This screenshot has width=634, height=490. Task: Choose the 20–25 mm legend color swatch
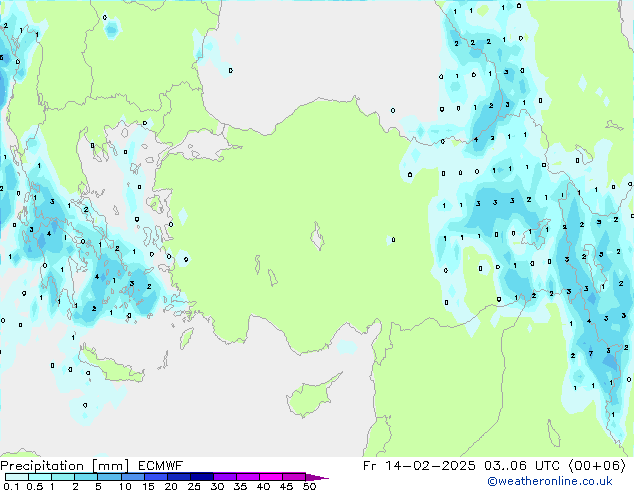178,477
